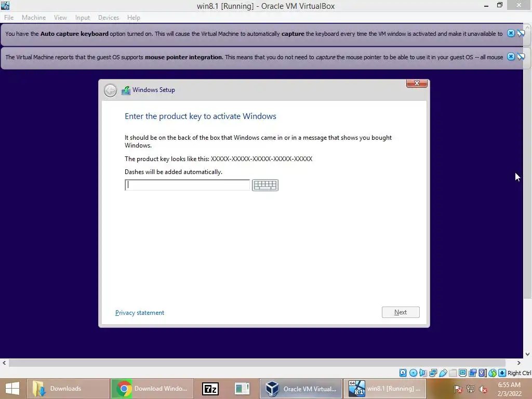Open the Devices menu
This screenshot has height=399, width=532.
coord(109,18)
